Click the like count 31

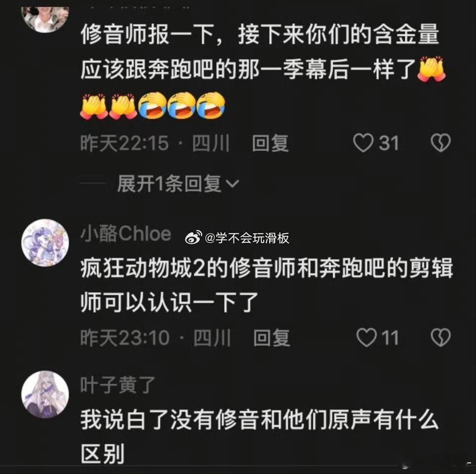pos(389,143)
